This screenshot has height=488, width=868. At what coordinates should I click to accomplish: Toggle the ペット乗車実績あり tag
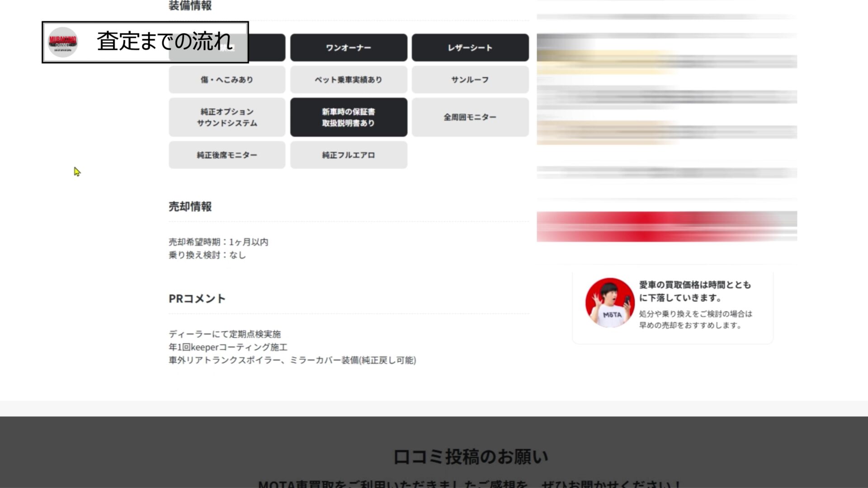(x=348, y=80)
